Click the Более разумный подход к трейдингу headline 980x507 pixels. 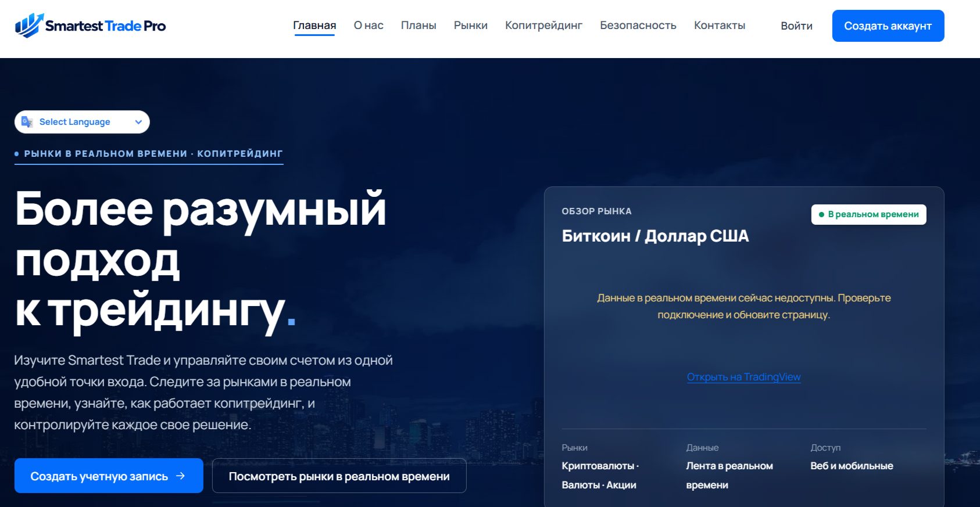(x=201, y=261)
